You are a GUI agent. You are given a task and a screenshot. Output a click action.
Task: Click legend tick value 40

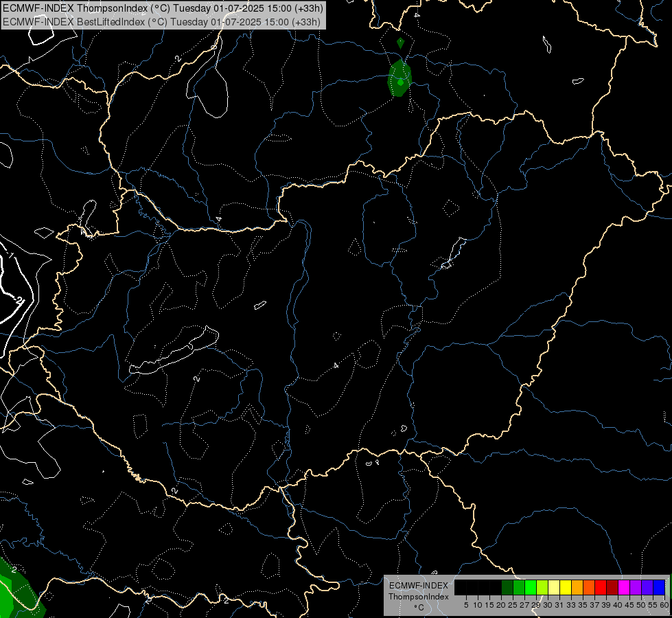coord(618,605)
